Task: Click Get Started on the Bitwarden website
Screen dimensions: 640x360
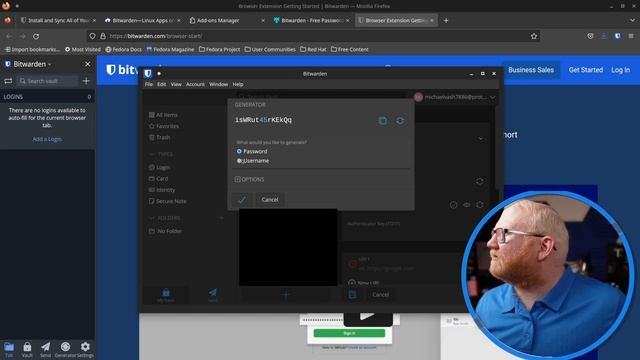Action: (586, 70)
